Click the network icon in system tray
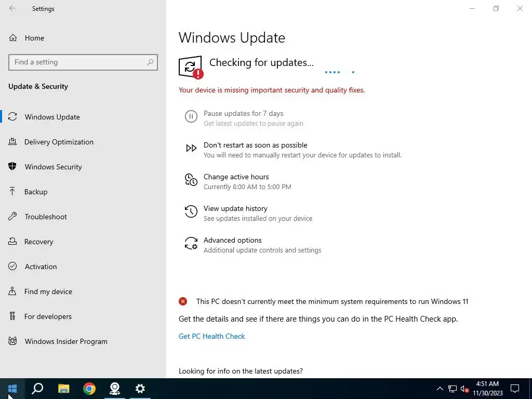 point(453,389)
